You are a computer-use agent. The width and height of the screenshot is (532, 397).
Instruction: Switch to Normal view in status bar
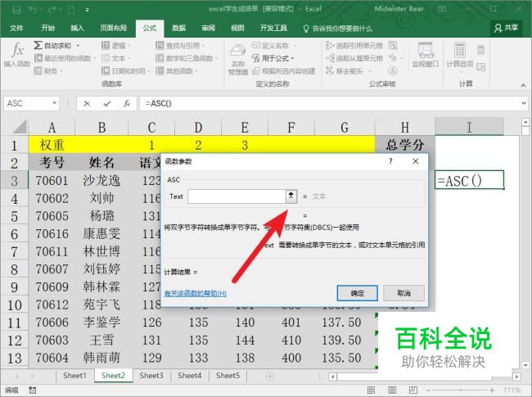pyautogui.click(x=372, y=390)
